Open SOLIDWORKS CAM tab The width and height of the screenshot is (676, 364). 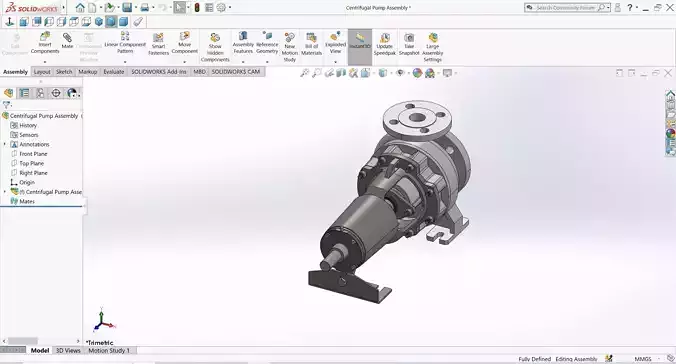[236, 72]
